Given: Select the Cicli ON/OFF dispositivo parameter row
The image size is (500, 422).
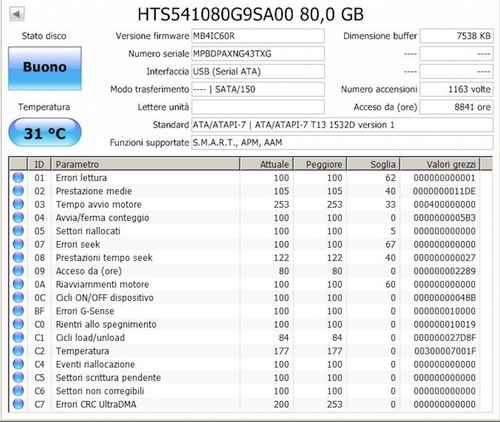Looking at the screenshot, I should (x=250, y=297).
